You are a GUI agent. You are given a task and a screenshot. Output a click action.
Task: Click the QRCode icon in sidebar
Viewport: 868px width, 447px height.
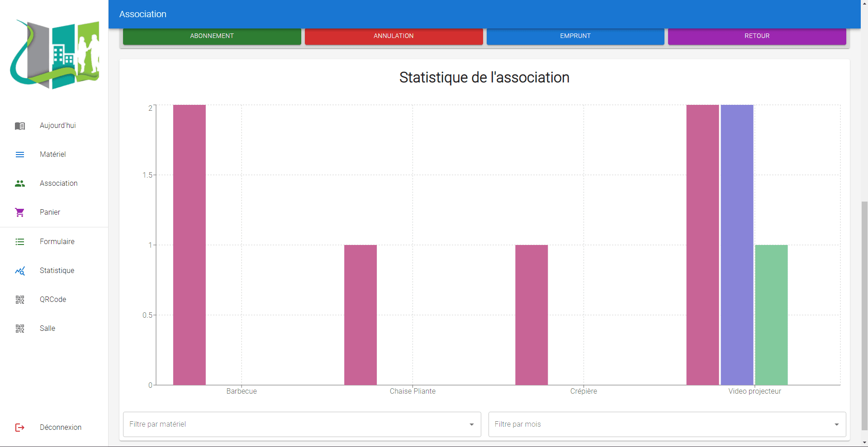coord(20,300)
